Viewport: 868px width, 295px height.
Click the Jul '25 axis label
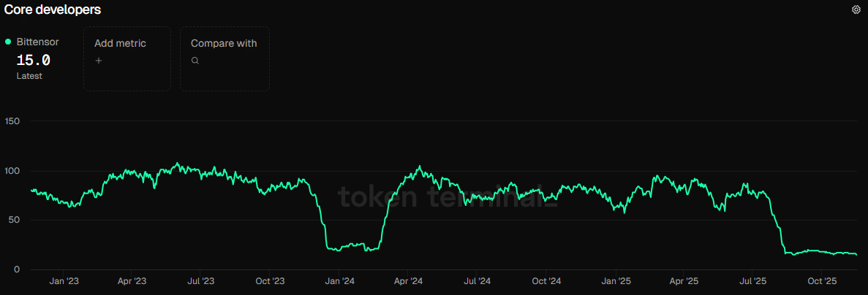pos(753,281)
